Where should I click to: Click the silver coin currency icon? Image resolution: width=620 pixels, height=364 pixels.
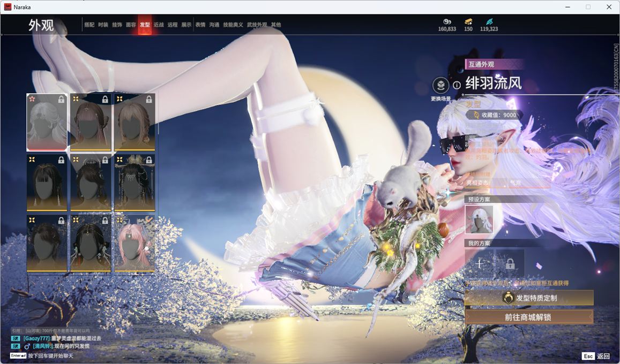pyautogui.click(x=447, y=21)
